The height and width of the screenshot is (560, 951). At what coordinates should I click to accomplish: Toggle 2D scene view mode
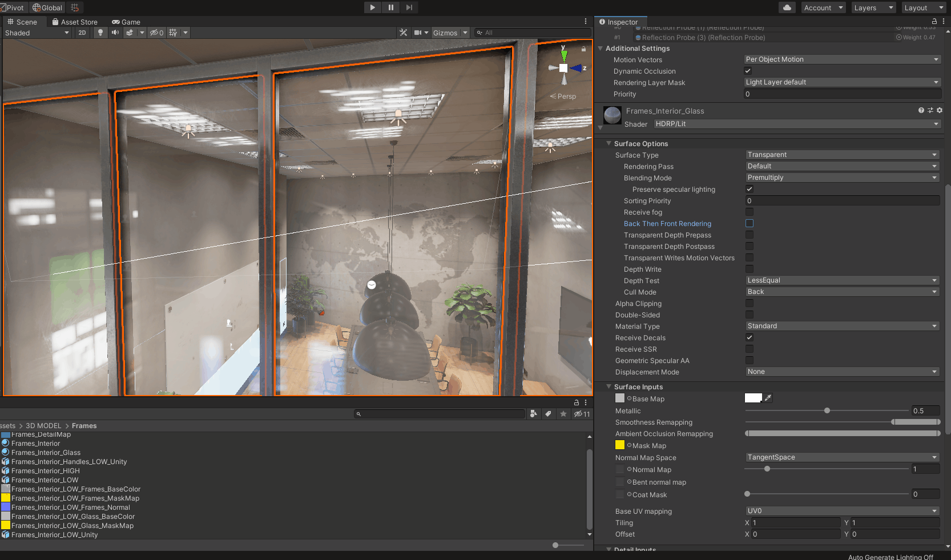[x=82, y=33]
